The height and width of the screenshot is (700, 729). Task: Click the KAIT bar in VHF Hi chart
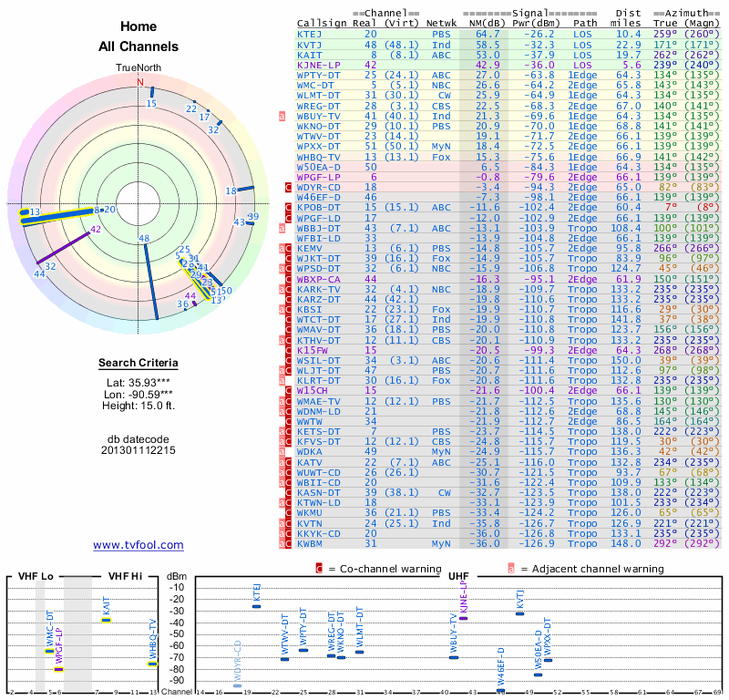click(107, 620)
